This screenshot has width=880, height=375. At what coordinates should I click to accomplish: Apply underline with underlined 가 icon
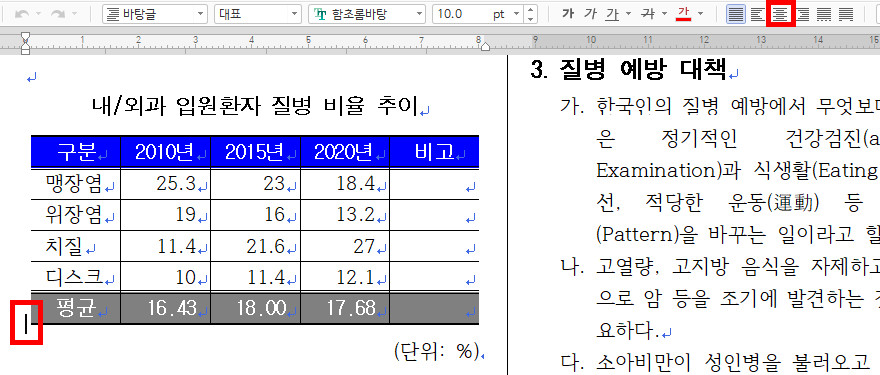tap(612, 14)
